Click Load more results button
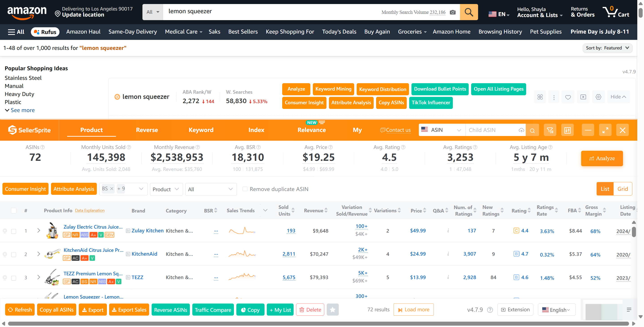 coord(413,310)
